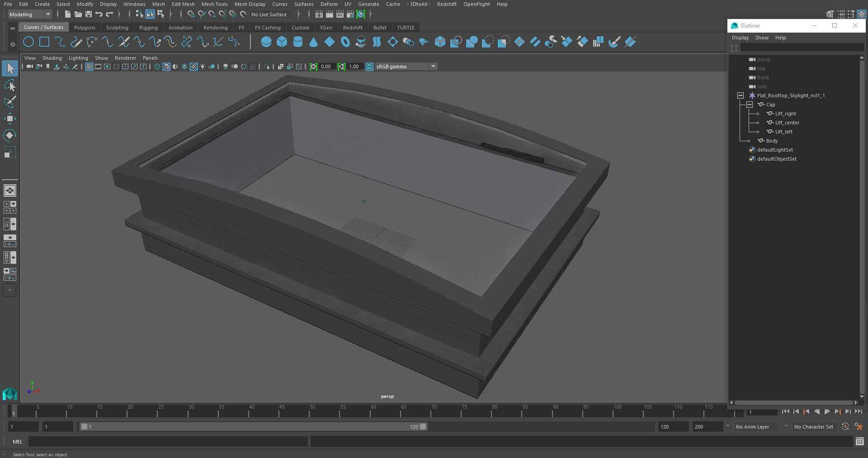The image size is (868, 458).
Task: Collapse the Flat_Rooftop_Skylight_ncl1_1 group
Action: point(741,95)
